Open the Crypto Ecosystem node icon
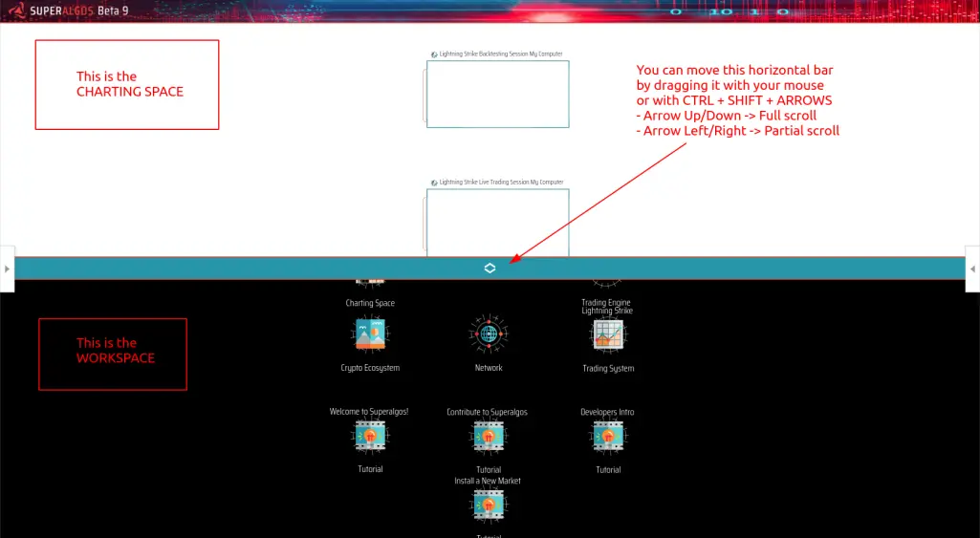This screenshot has width=980, height=538. coord(370,334)
